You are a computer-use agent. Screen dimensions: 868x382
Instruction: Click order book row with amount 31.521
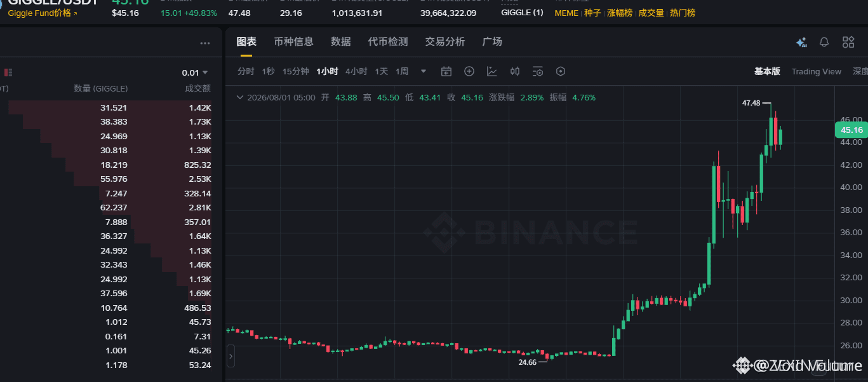106,108
